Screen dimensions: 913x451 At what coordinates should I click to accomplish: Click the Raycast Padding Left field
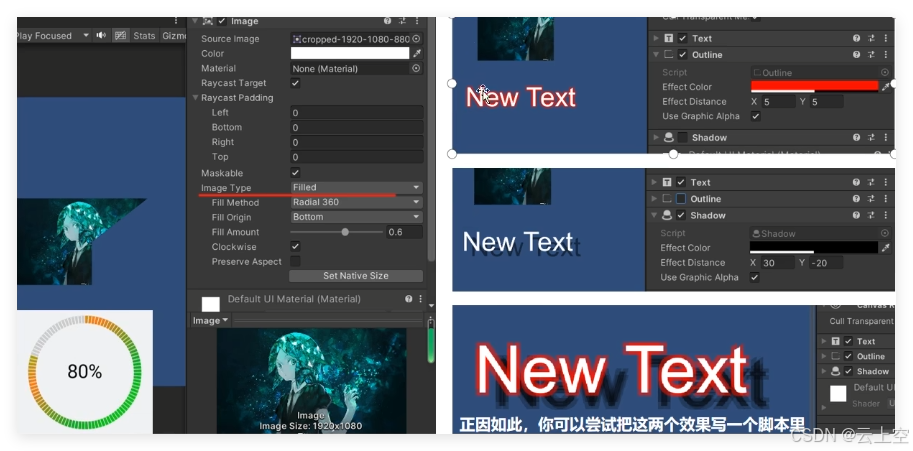click(356, 112)
